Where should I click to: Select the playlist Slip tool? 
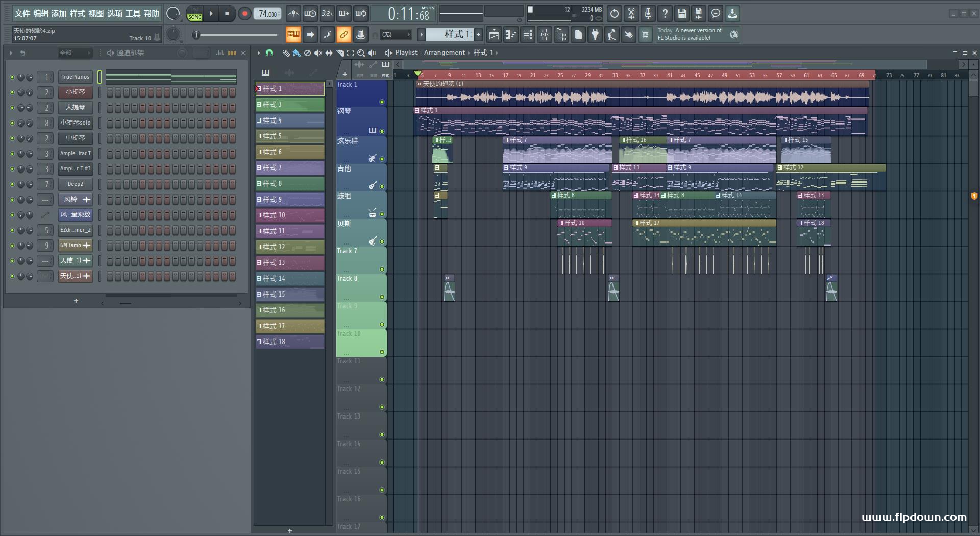point(329,53)
